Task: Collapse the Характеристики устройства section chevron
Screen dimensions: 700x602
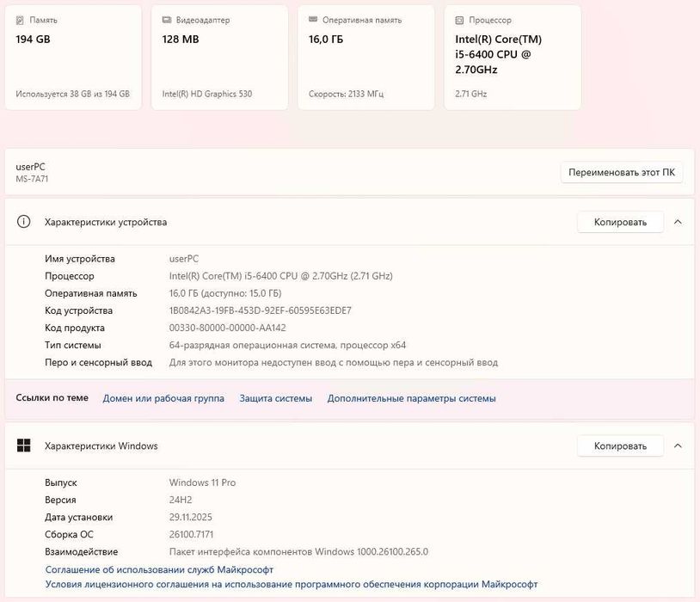Action: [x=678, y=222]
